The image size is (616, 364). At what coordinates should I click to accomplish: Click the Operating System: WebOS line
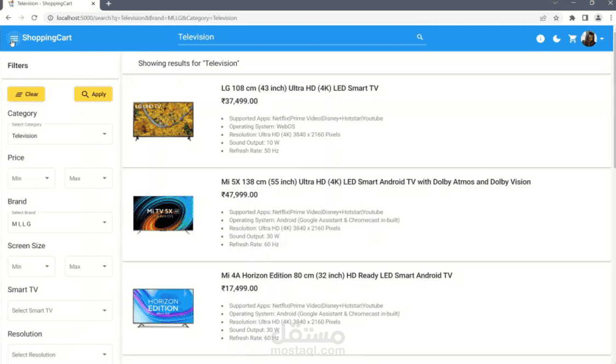coord(262,127)
